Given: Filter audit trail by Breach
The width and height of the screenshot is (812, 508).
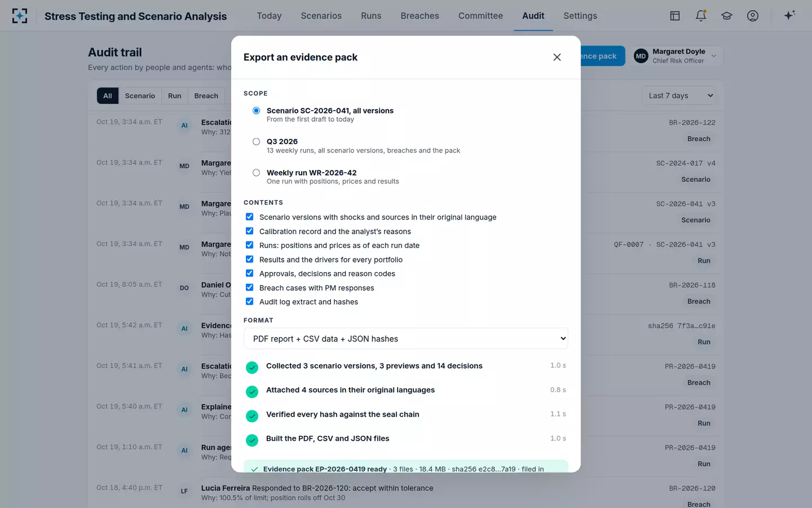Looking at the screenshot, I should point(206,96).
